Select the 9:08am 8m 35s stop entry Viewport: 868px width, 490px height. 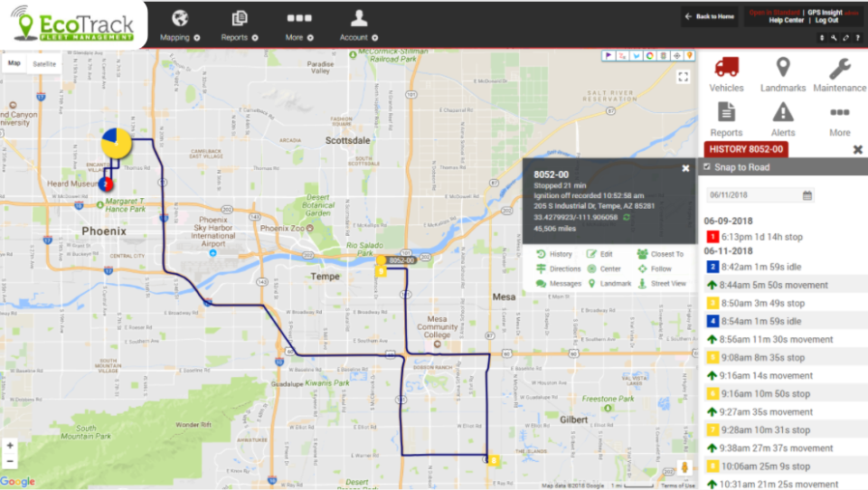coord(783,358)
